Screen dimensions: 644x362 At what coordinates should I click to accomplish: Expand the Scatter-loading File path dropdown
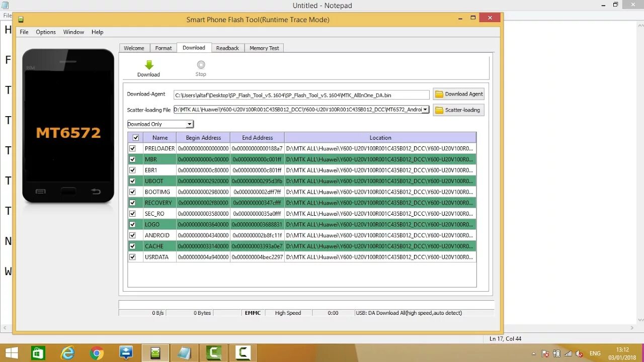click(425, 110)
